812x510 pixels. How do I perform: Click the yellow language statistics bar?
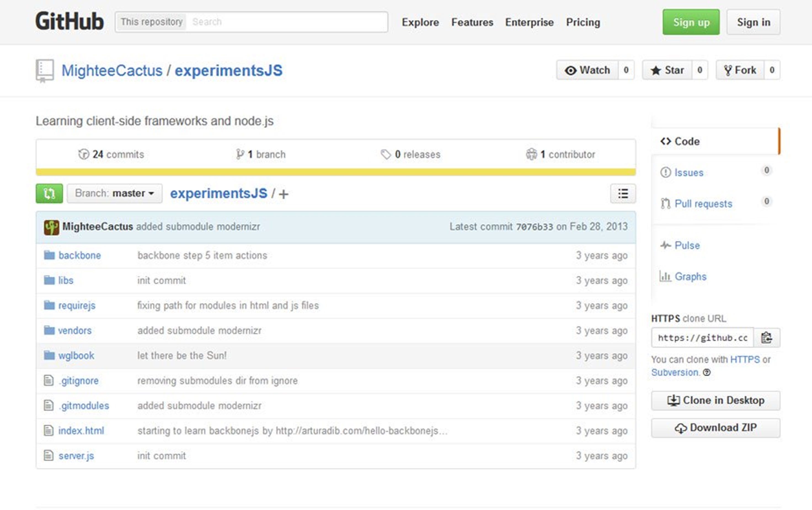335,172
